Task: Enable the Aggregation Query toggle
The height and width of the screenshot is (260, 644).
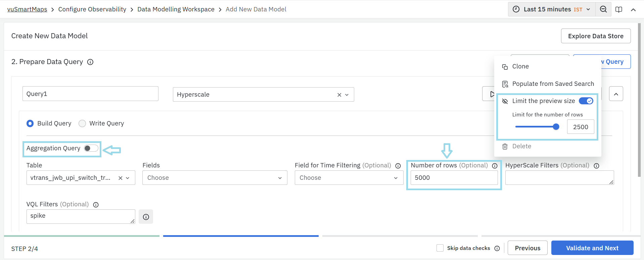Action: click(91, 148)
